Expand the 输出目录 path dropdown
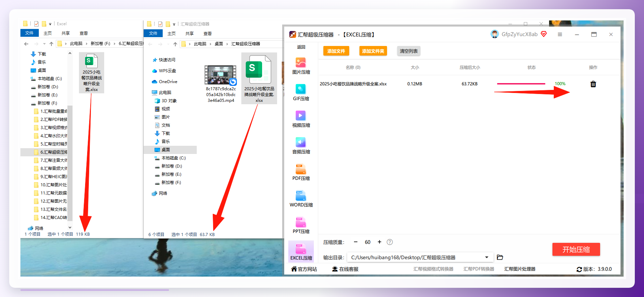 click(x=487, y=257)
